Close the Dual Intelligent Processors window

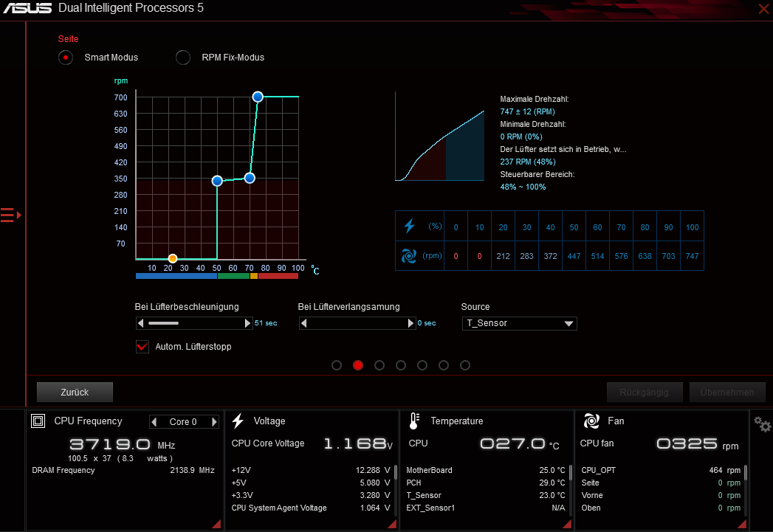click(763, 8)
